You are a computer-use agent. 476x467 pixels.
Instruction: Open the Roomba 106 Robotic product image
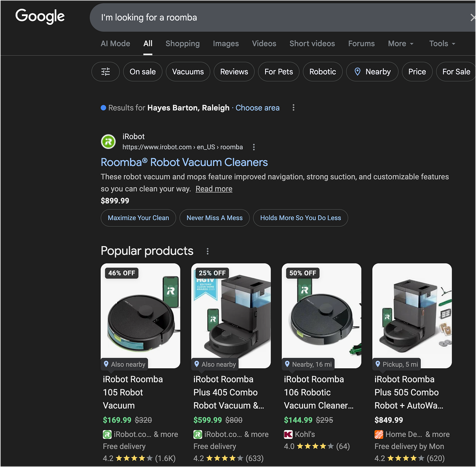coord(322,316)
